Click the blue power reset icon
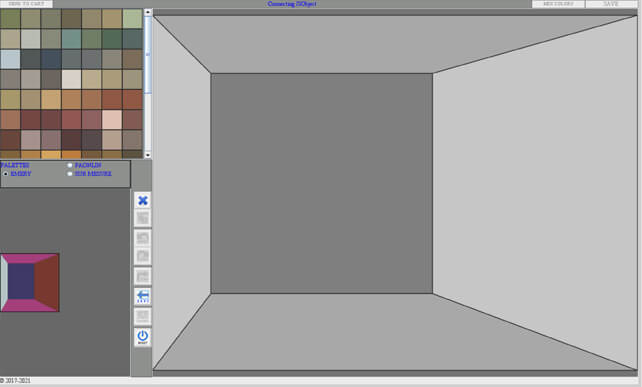This screenshot has width=642, height=387. (x=142, y=337)
